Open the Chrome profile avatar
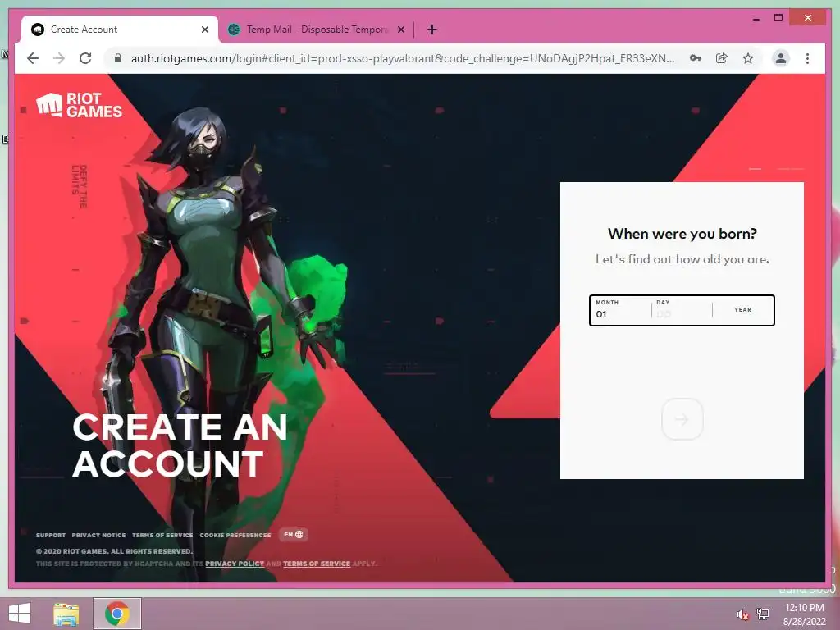840x630 pixels. [781, 58]
